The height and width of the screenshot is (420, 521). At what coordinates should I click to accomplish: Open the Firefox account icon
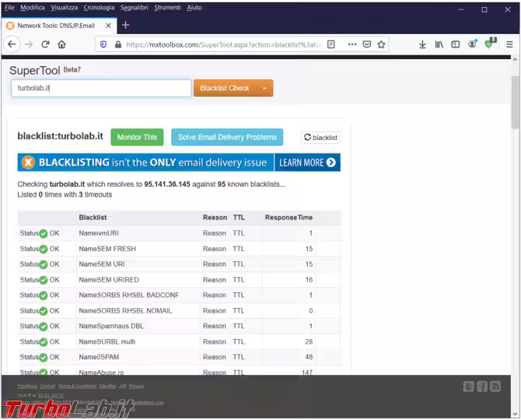472,44
